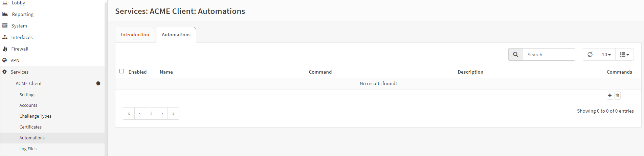
Task: Click into the Search input field
Action: tap(549, 55)
